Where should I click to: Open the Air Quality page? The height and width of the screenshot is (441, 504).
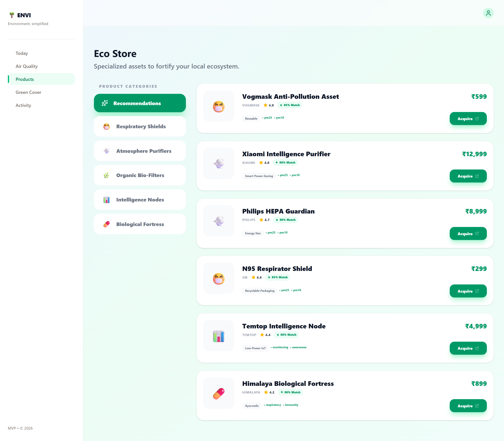tap(27, 66)
